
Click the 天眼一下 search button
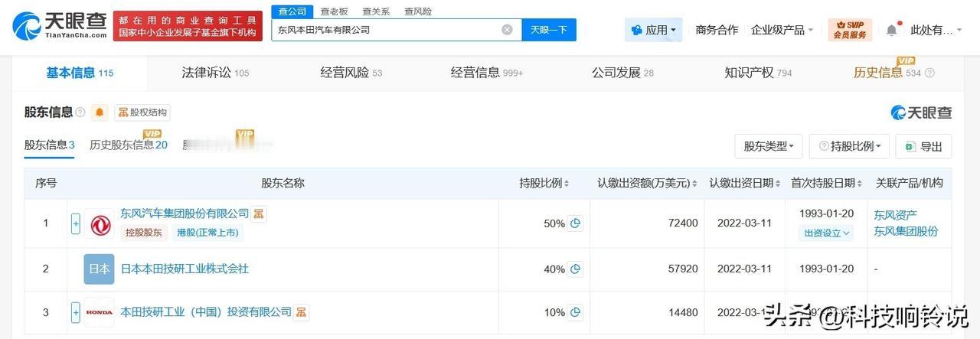[549, 30]
